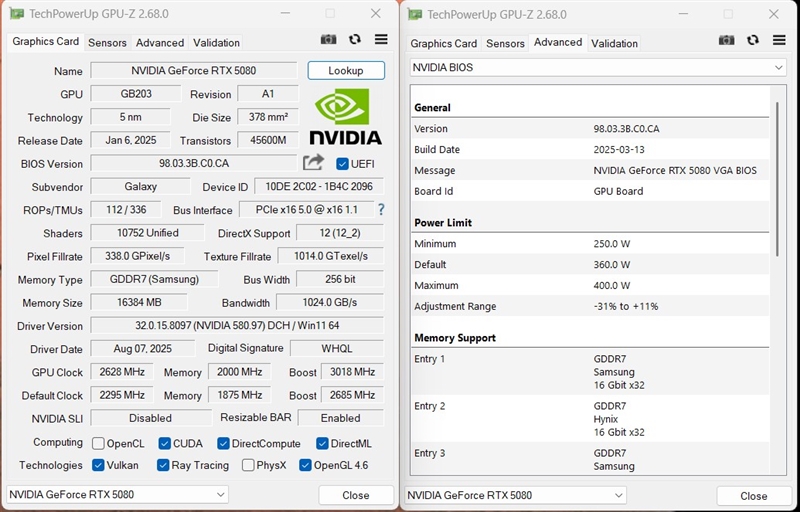This screenshot has height=512, width=800.
Task: Click the GPU field showing GB203
Action: point(136,94)
